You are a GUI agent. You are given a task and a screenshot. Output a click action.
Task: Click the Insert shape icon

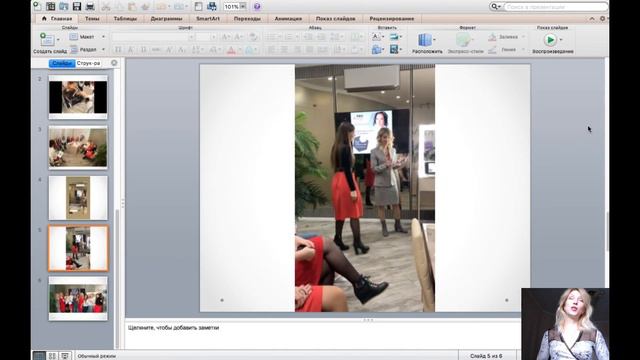point(376,49)
